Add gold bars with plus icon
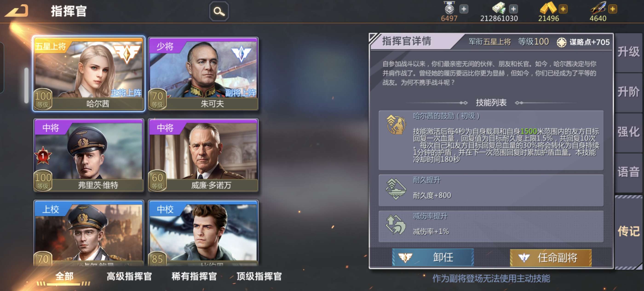 563,9
